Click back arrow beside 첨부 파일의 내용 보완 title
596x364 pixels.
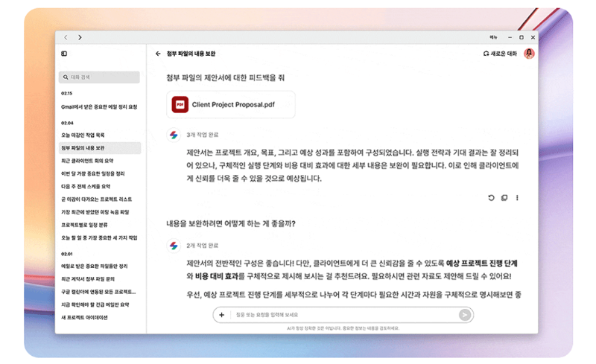158,54
